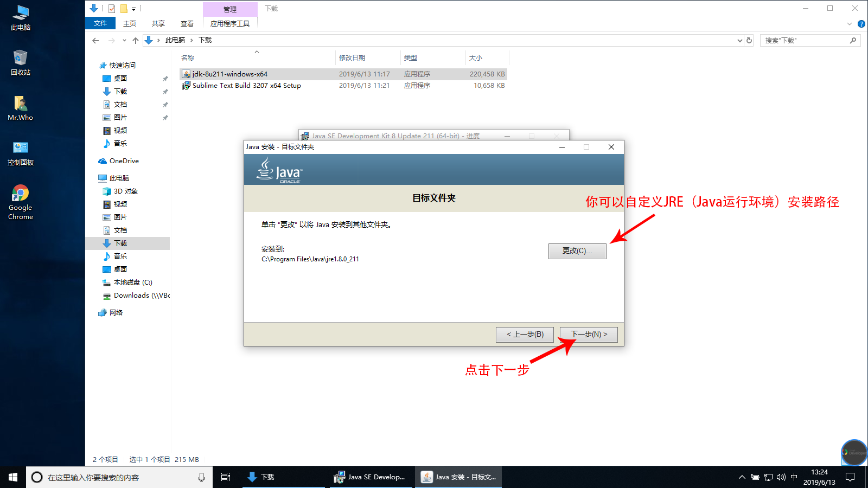Show hidden system tray icons
Image resolution: width=868 pixels, height=488 pixels.
click(x=742, y=477)
